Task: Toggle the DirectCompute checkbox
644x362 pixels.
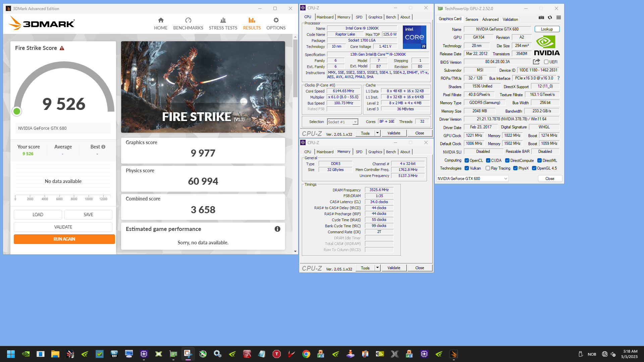Action: [507, 161]
